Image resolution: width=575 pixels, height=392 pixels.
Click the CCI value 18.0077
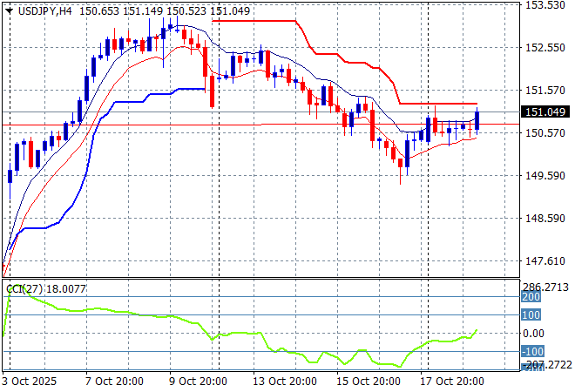point(66,289)
